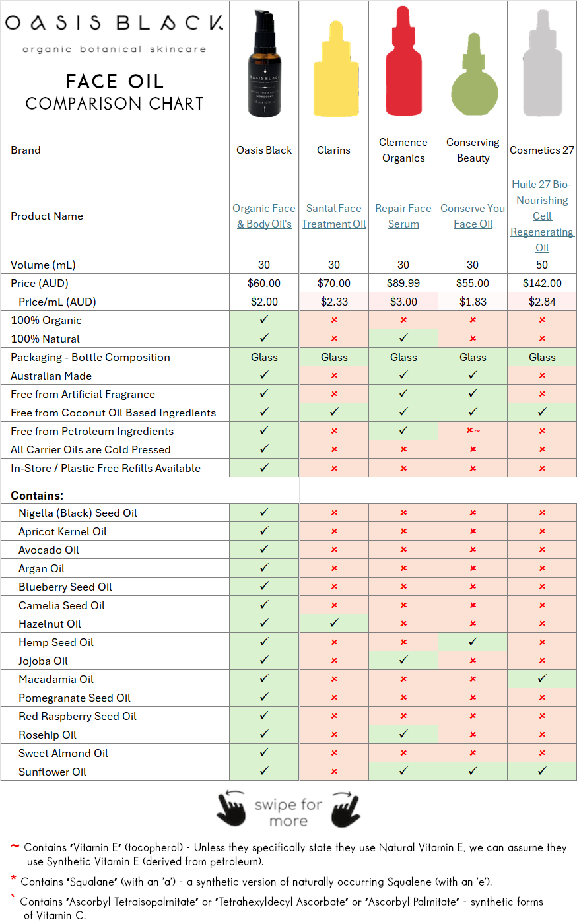Open the Santal Face Treatment Oil link
The height and width of the screenshot is (924, 577).
coord(334,216)
